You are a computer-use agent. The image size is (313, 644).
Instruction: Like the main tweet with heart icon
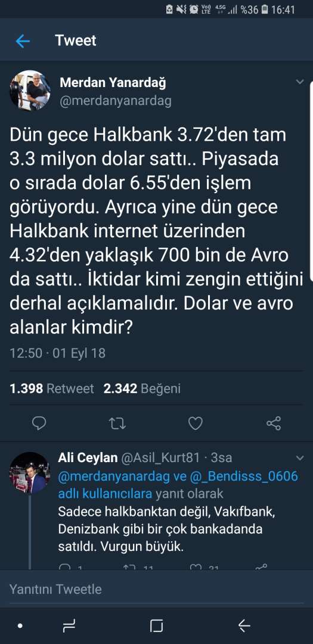195,423
